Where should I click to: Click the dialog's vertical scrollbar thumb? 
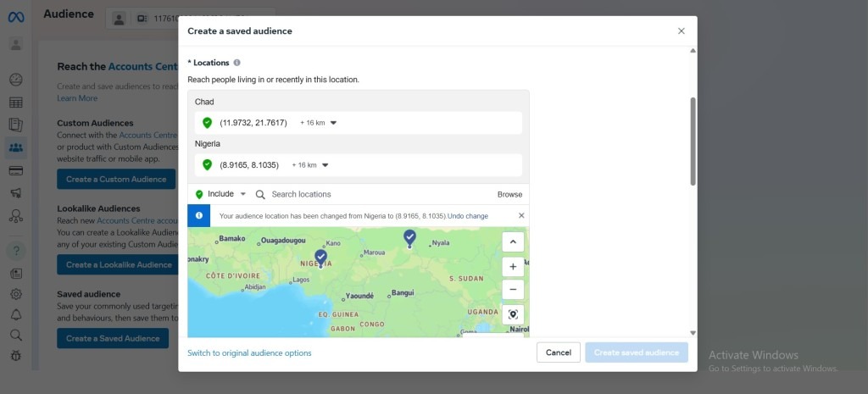coord(693,140)
